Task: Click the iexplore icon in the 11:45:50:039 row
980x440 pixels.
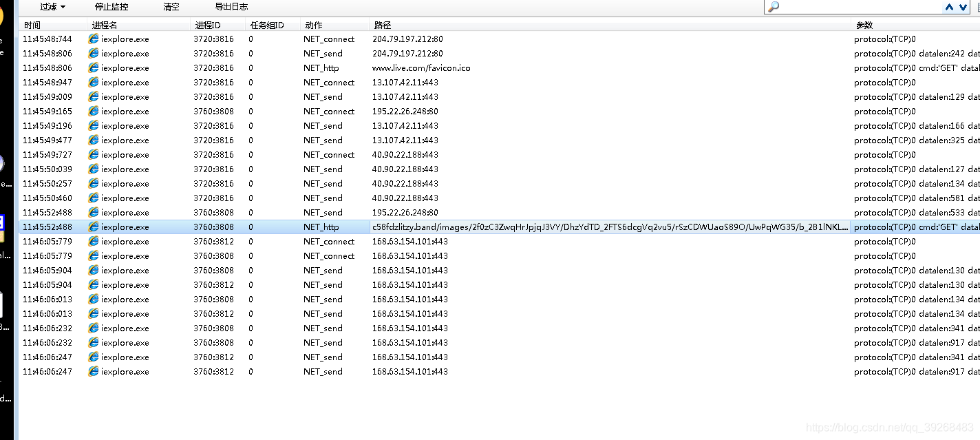Action: coord(94,169)
